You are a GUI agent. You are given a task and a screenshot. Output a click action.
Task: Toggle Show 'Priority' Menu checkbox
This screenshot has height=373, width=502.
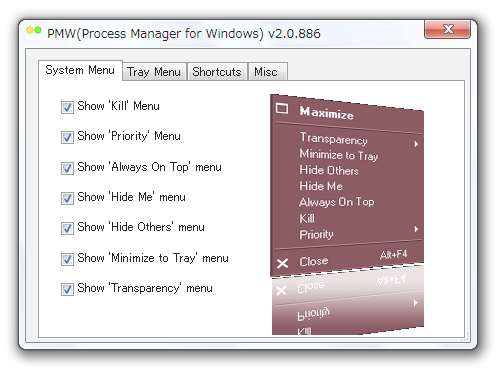tap(67, 137)
